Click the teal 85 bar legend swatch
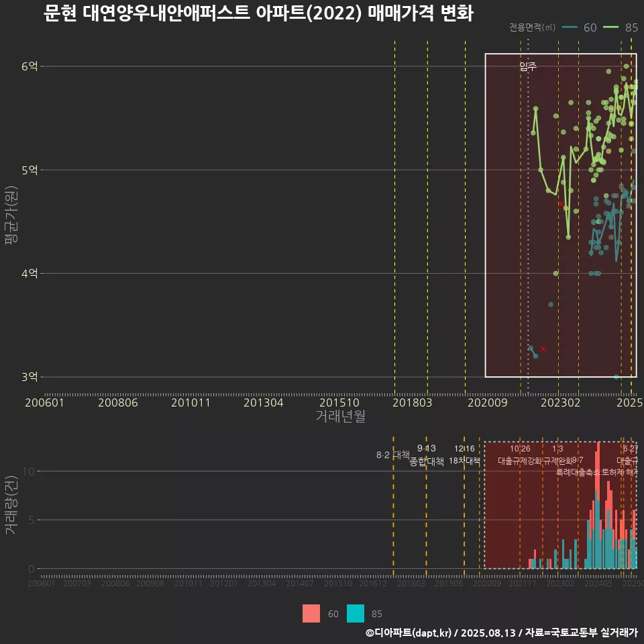 [356, 614]
